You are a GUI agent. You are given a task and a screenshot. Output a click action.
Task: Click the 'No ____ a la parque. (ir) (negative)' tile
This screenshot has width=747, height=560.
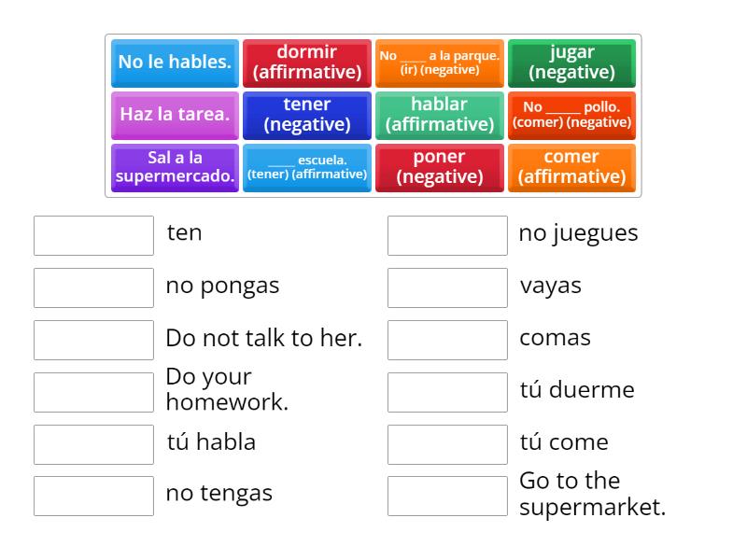(x=439, y=63)
